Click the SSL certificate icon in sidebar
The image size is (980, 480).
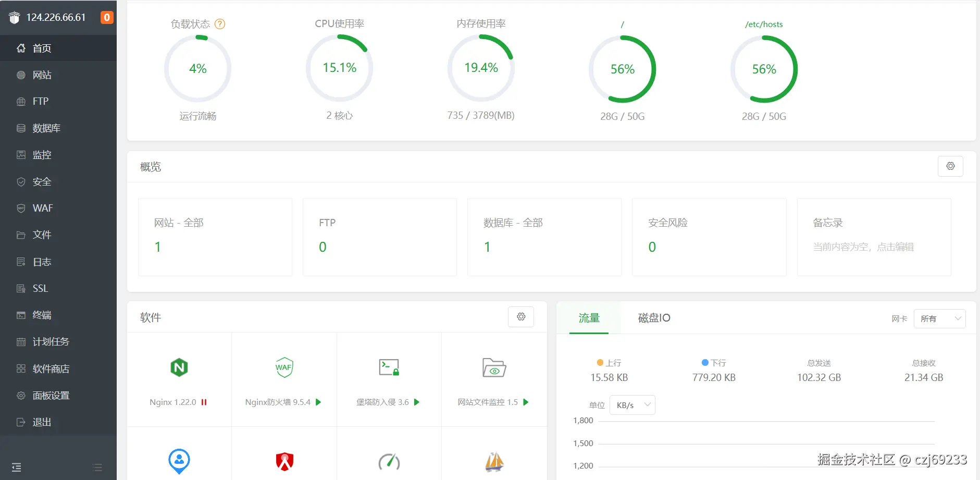21,289
